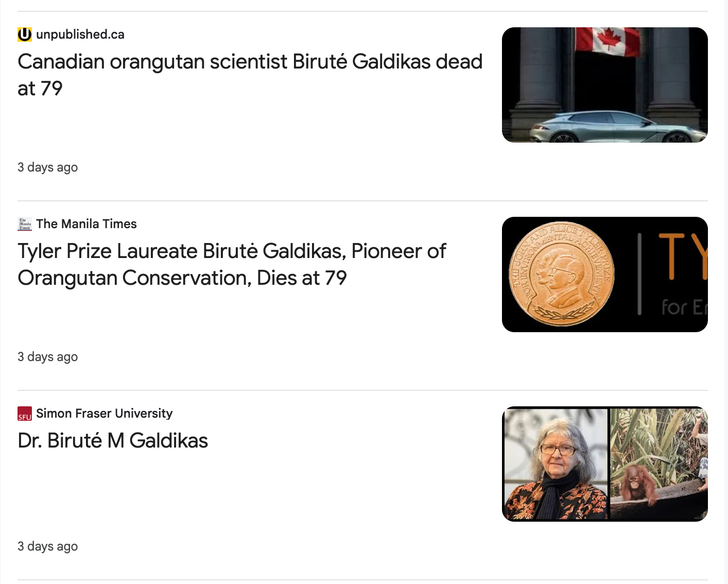Open the 'Dr. Biruté M Galdikas' headline

point(113,441)
